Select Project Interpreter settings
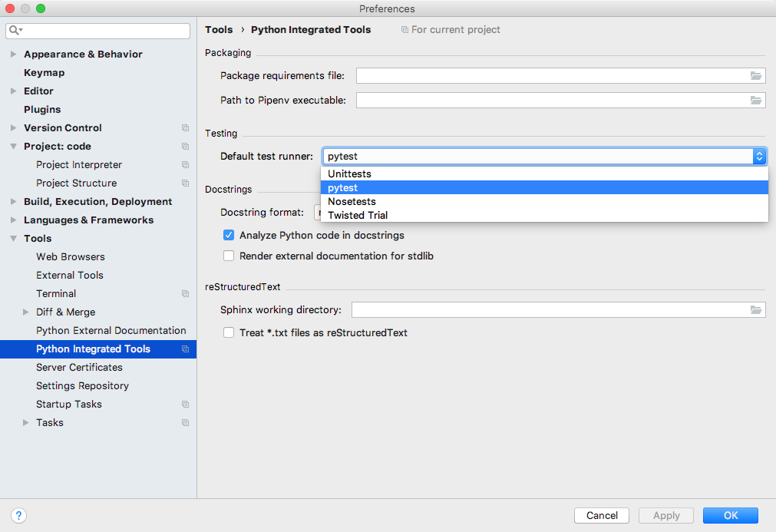776x532 pixels. (79, 165)
